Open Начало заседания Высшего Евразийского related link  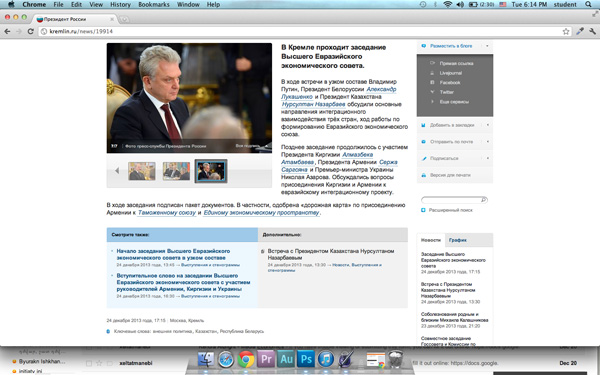(173, 254)
